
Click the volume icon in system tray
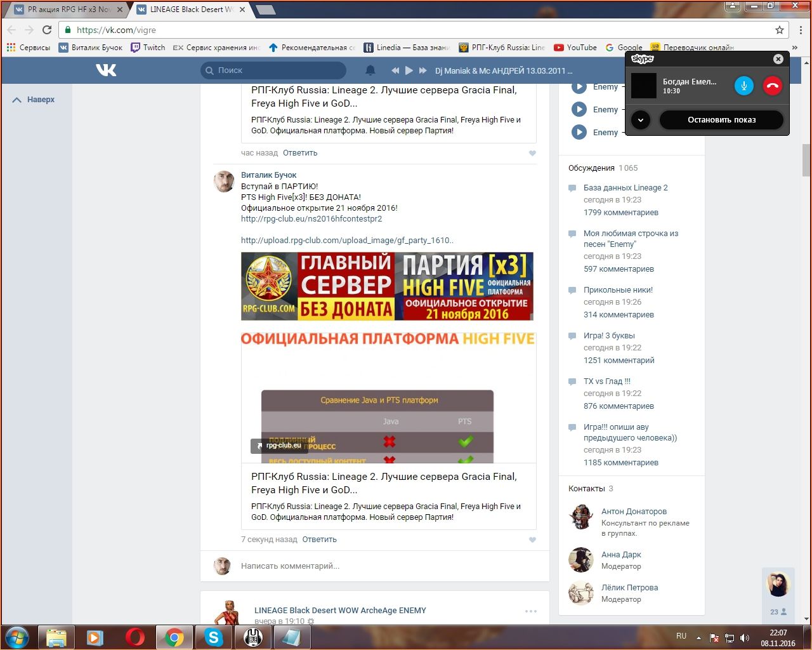pyautogui.click(x=745, y=637)
